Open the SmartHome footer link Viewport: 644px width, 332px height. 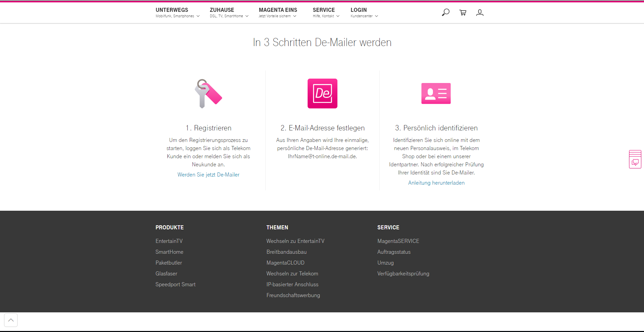[x=169, y=252]
